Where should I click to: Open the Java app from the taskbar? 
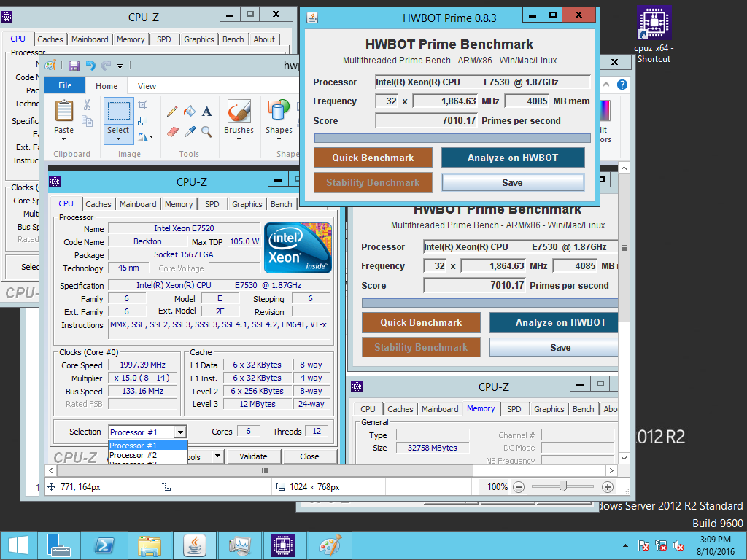click(x=194, y=545)
